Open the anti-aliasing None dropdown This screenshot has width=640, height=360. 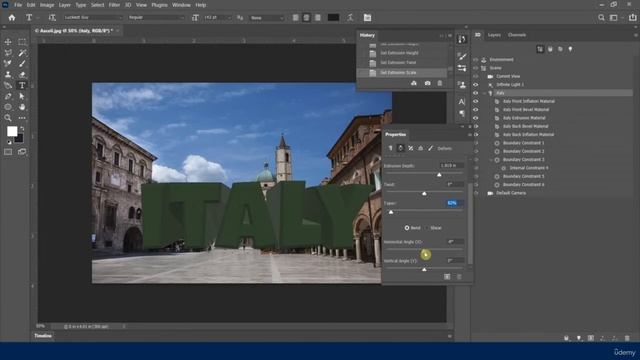pyautogui.click(x=267, y=18)
